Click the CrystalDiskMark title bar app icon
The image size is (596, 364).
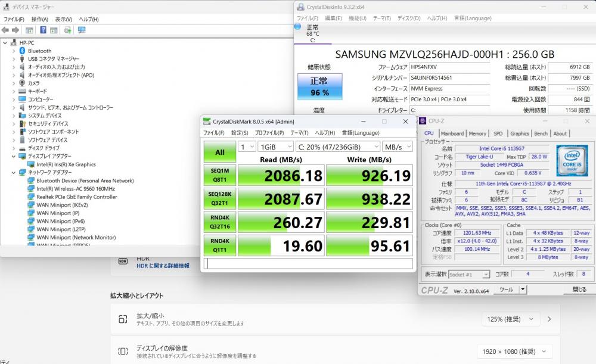coord(207,122)
